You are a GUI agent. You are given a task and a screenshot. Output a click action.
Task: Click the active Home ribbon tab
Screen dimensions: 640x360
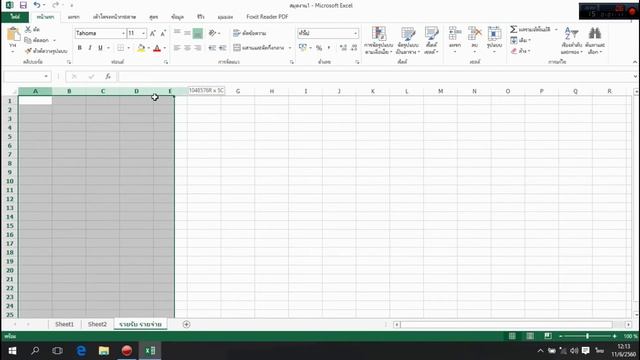pos(45,17)
